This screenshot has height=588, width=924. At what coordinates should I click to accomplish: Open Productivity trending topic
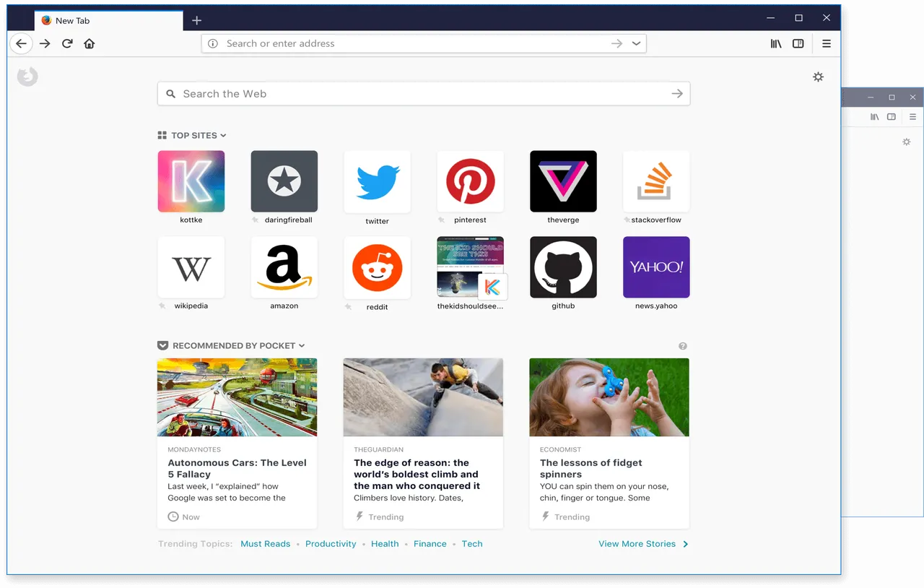coord(331,544)
